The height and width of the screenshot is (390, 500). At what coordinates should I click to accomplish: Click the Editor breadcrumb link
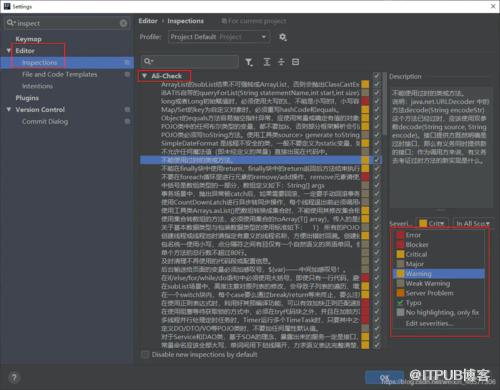point(148,21)
